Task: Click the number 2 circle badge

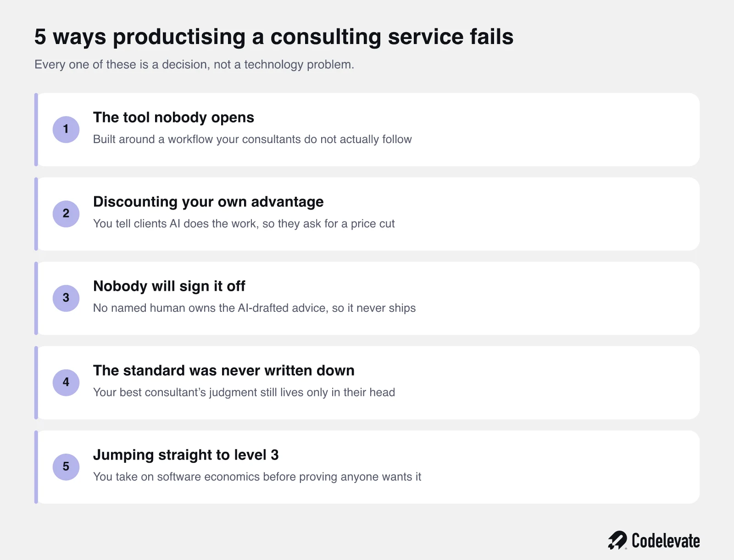Action: point(66,214)
